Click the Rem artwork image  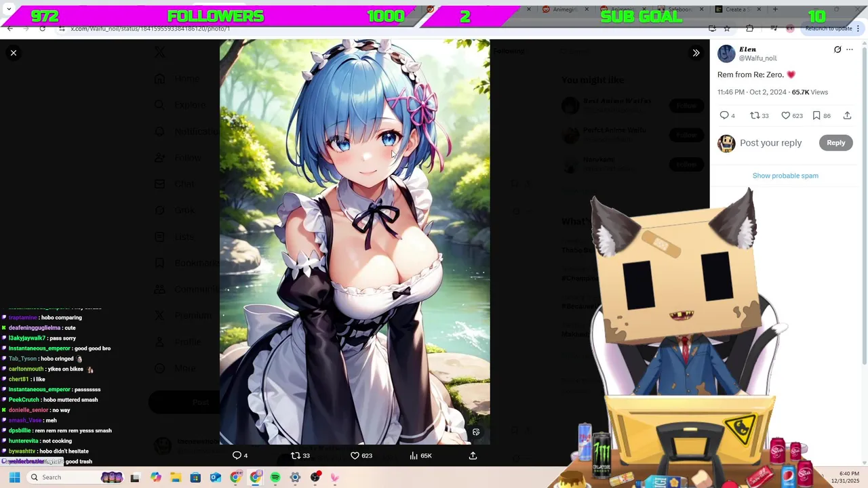[x=355, y=242]
